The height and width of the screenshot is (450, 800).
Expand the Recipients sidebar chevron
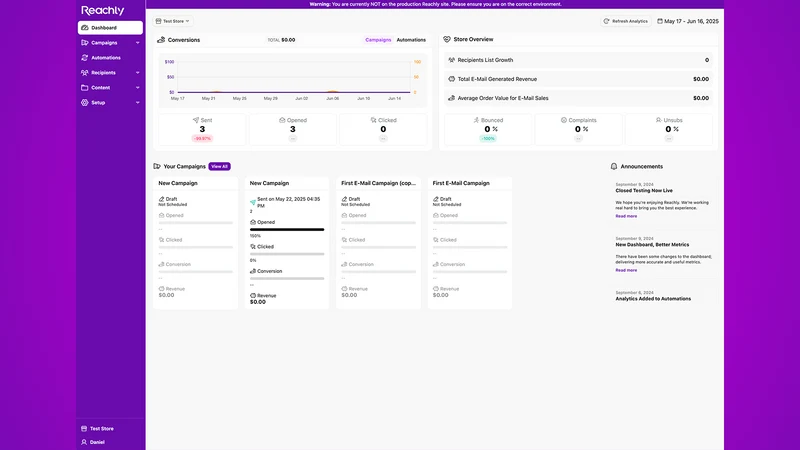[x=138, y=72]
